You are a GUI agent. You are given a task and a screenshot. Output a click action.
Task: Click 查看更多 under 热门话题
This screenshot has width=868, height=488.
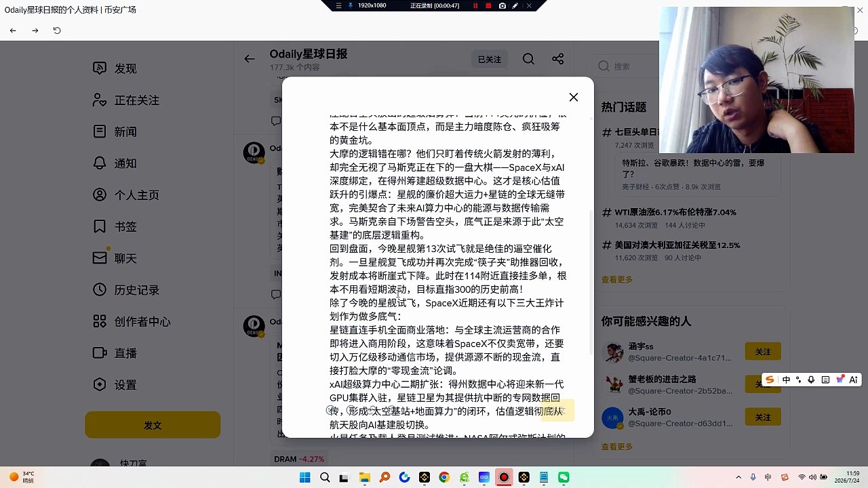617,279
